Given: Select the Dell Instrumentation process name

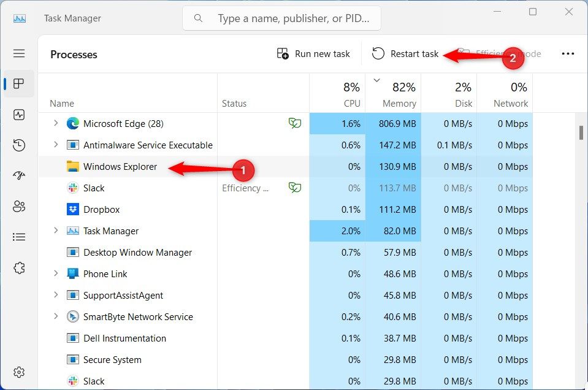Looking at the screenshot, I should click(124, 338).
